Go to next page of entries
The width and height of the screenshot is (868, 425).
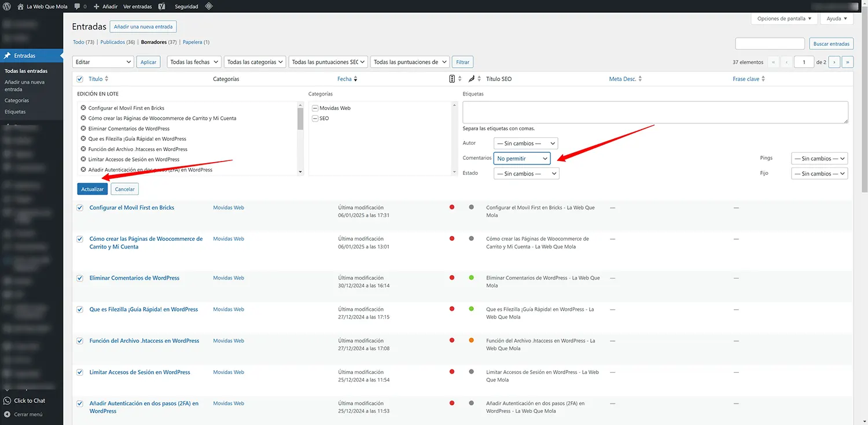[x=834, y=62]
